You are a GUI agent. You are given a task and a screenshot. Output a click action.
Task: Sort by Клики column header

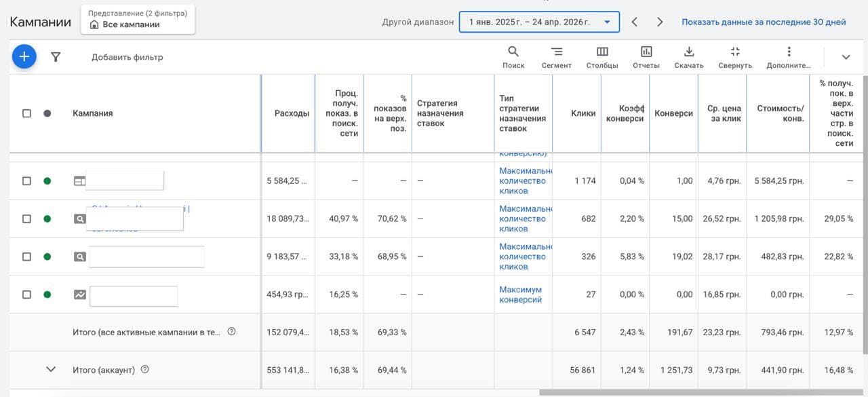click(x=583, y=113)
